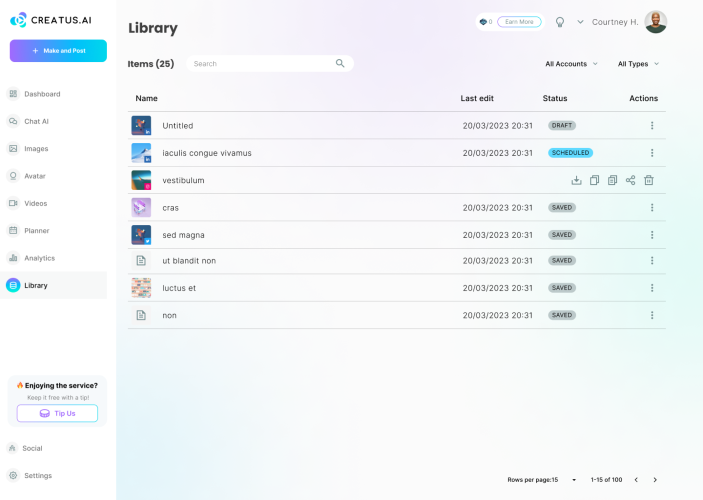Image resolution: width=703 pixels, height=500 pixels.
Task: Go to the next page arrow
Action: point(655,480)
